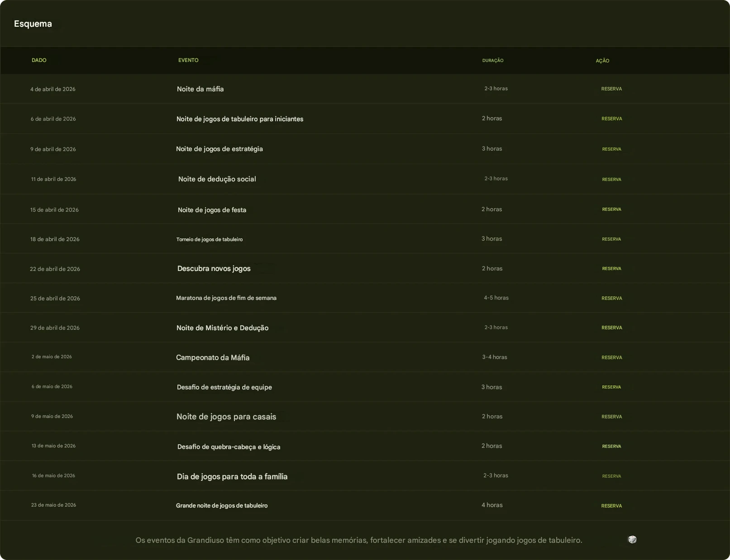Reserve Noite de Mistério e Dedução
The width and height of the screenshot is (730, 560).
612,328
